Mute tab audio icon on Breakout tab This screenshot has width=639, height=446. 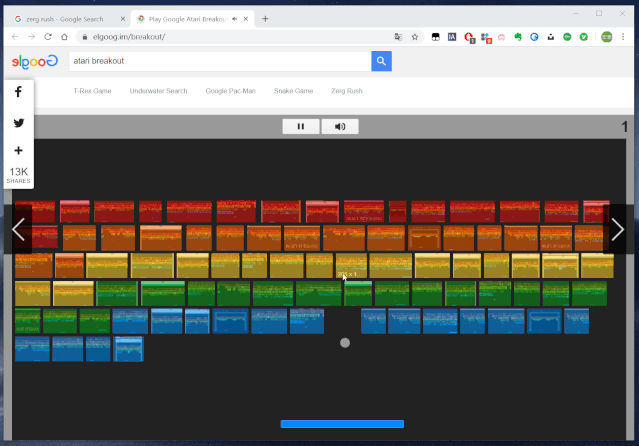click(235, 19)
